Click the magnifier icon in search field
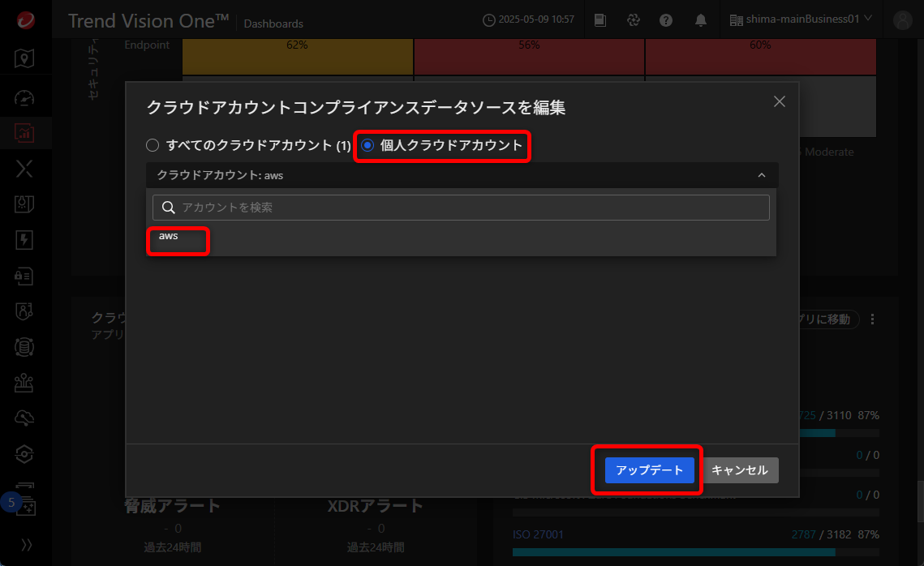 pyautogui.click(x=168, y=208)
